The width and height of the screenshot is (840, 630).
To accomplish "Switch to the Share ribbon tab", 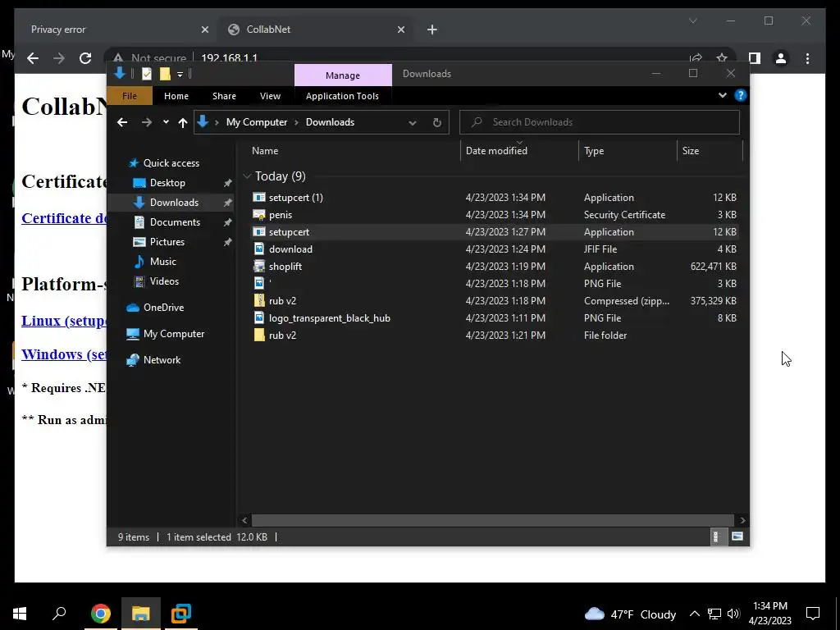I will [x=224, y=96].
